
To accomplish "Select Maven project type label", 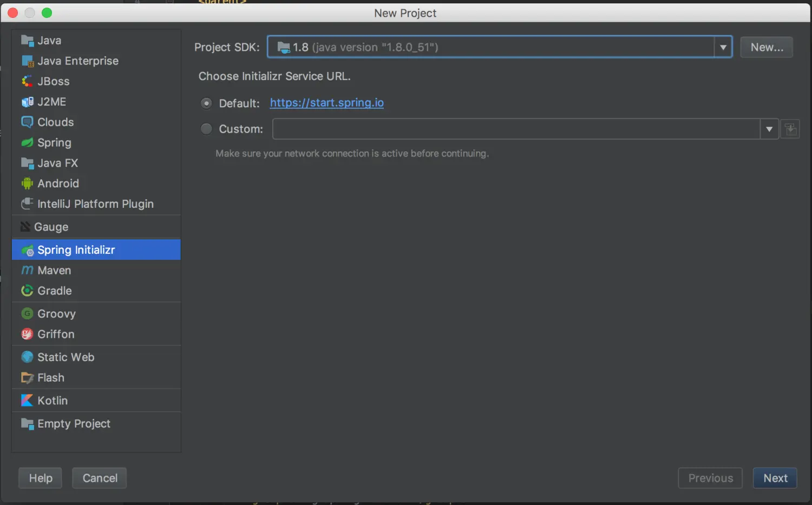I will click(54, 270).
